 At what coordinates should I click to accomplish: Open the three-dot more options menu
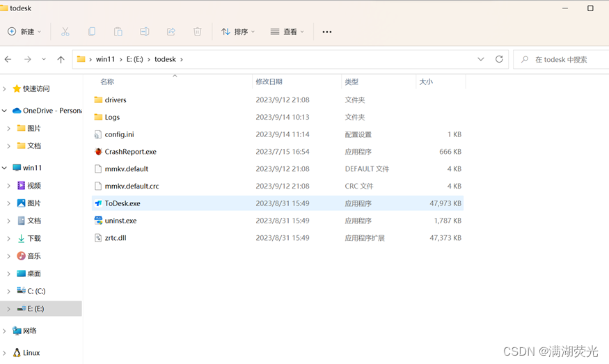pyautogui.click(x=327, y=32)
